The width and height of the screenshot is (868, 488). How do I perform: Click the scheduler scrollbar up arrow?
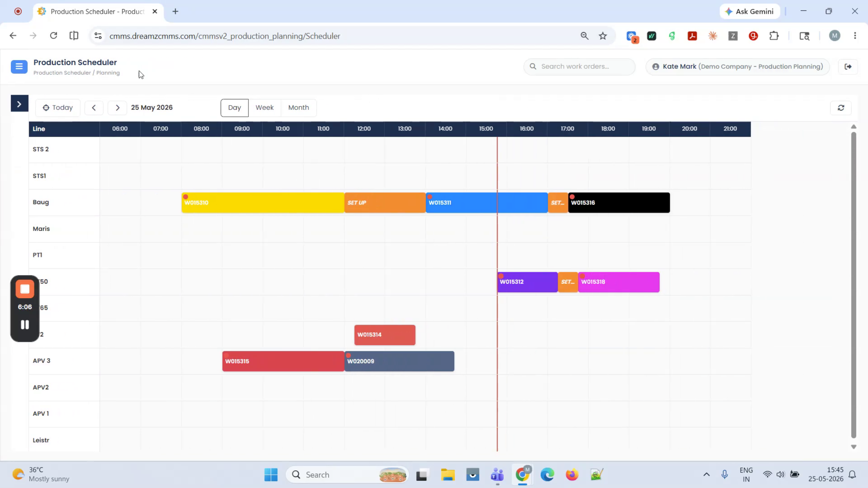click(x=854, y=127)
